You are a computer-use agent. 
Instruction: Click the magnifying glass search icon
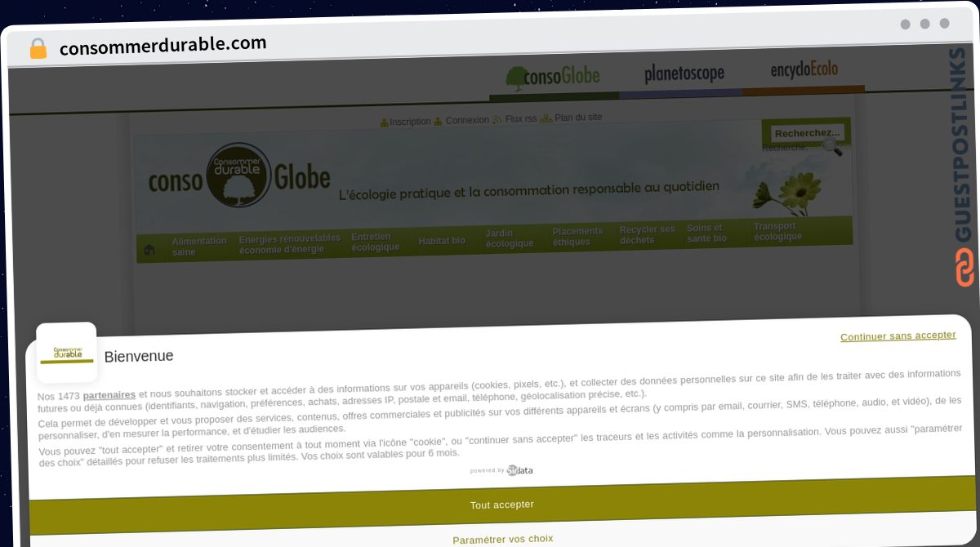click(x=831, y=146)
